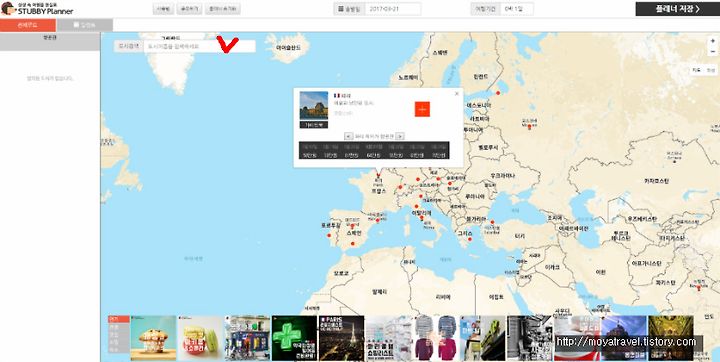
Task: Switch map to 지도 view
Action: click(697, 70)
